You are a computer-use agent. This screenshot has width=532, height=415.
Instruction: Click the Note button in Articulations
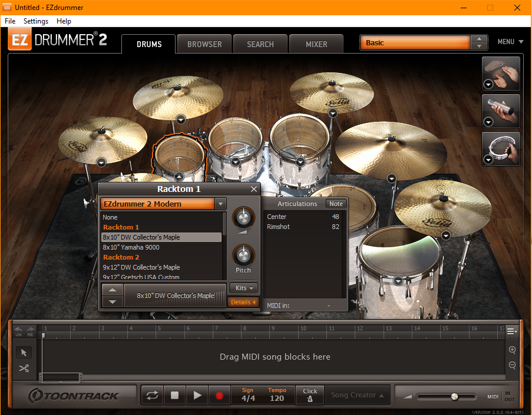coord(336,204)
